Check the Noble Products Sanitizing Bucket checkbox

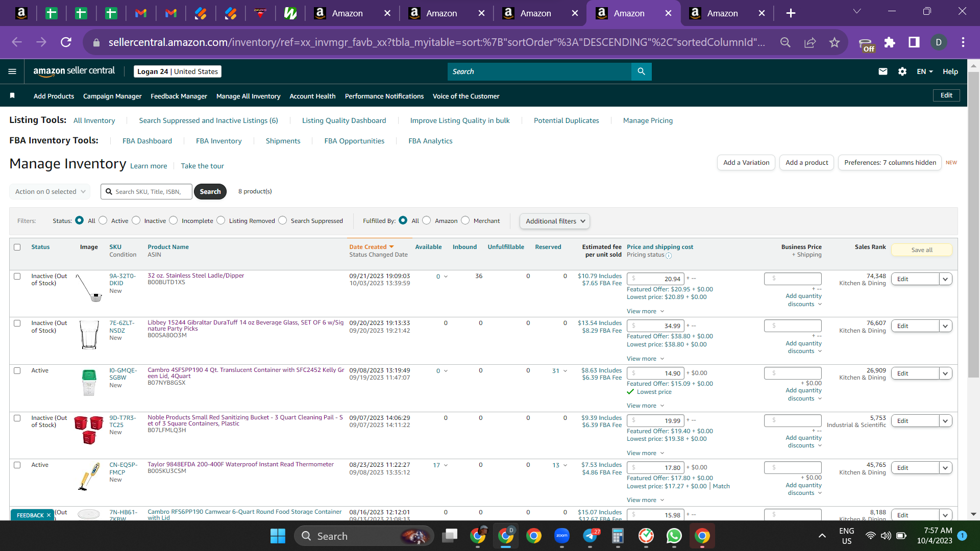pyautogui.click(x=17, y=418)
